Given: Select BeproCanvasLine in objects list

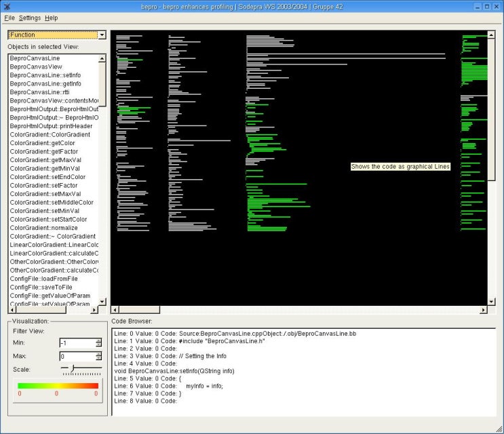Looking at the screenshot, I should click(35, 58).
